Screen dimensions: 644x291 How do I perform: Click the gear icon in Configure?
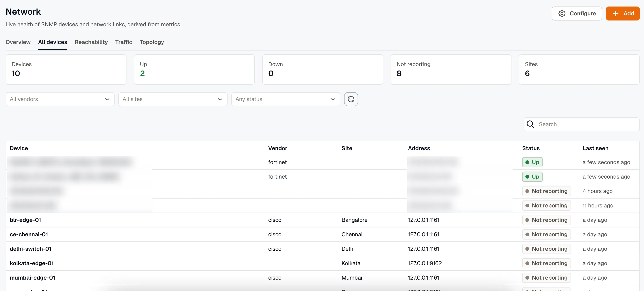(x=562, y=14)
